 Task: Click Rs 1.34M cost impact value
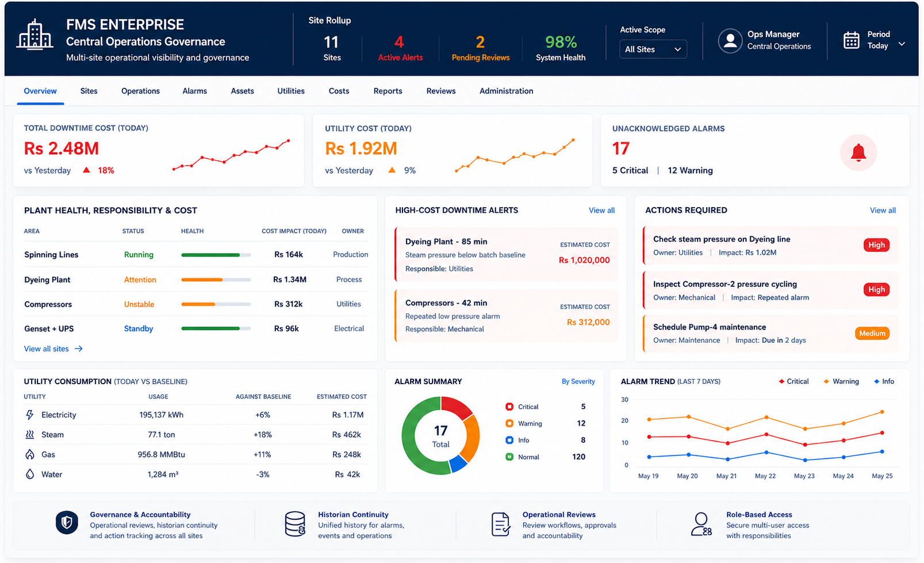290,279
